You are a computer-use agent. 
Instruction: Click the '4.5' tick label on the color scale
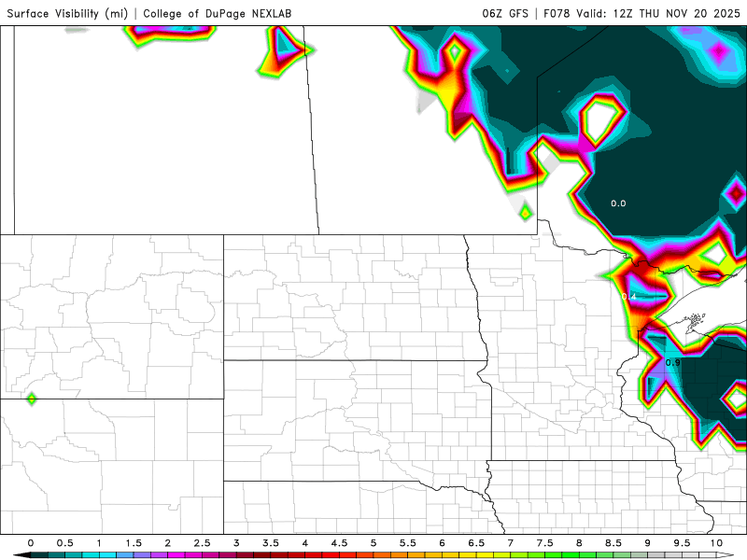(x=339, y=543)
